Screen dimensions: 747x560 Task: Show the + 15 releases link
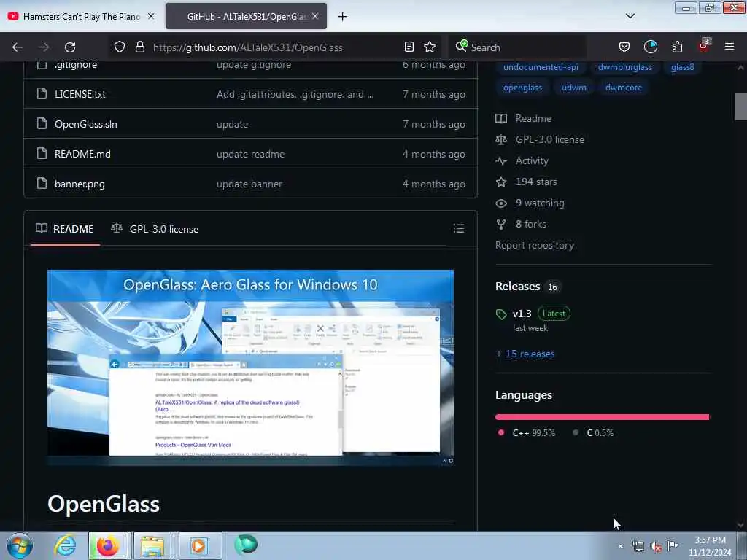pos(525,354)
